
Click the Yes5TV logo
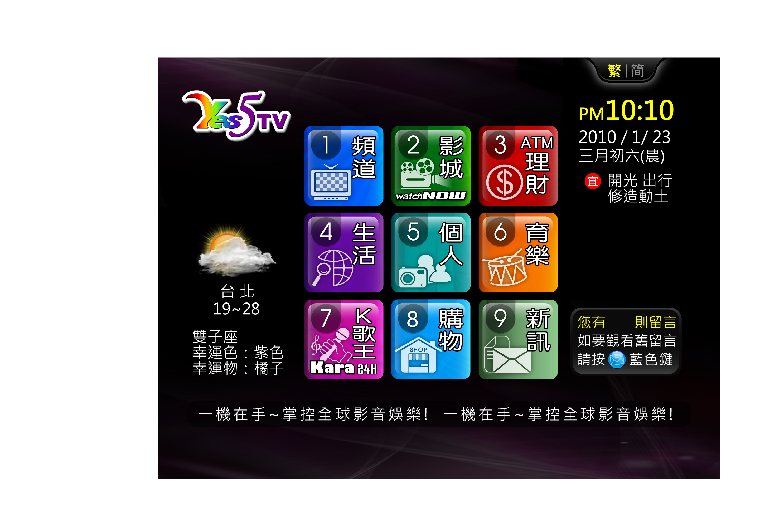(x=236, y=116)
